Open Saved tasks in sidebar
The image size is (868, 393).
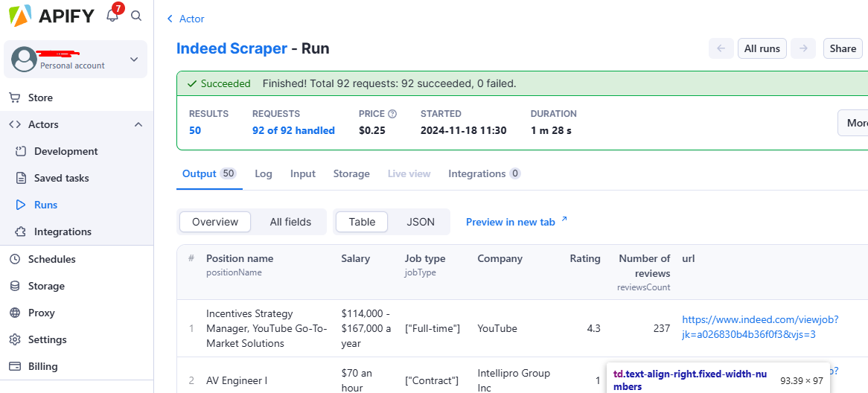[x=62, y=178]
